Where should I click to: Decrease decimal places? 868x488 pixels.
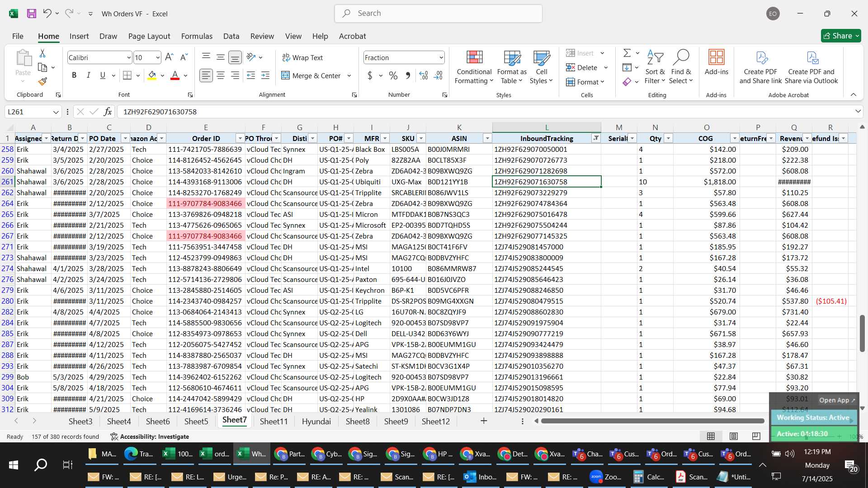tap(438, 75)
